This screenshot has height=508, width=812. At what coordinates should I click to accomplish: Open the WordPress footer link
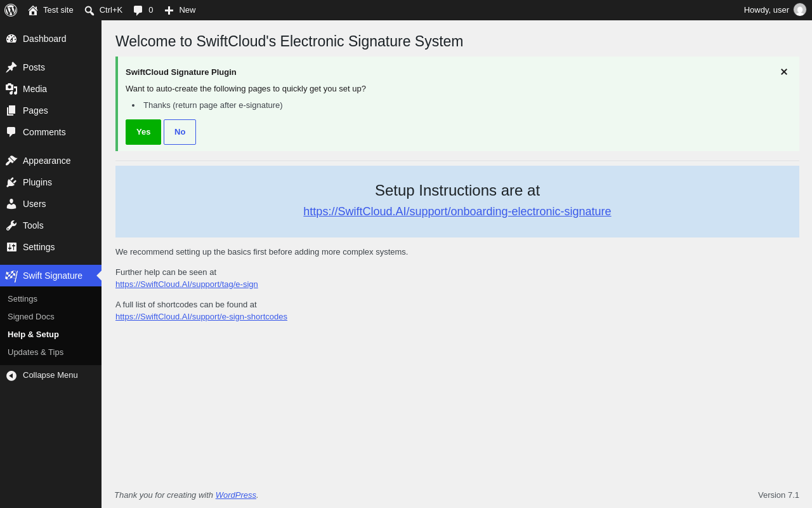[236, 495]
